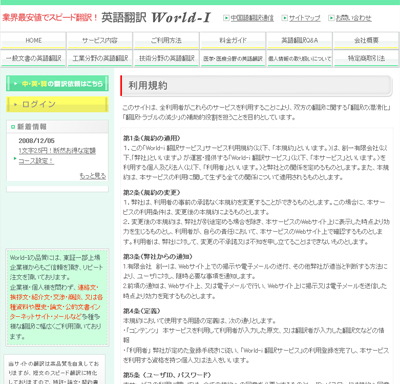The height and width of the screenshot is (384, 400).
Task: Click the 利用規約 page heading
Action: point(148,86)
